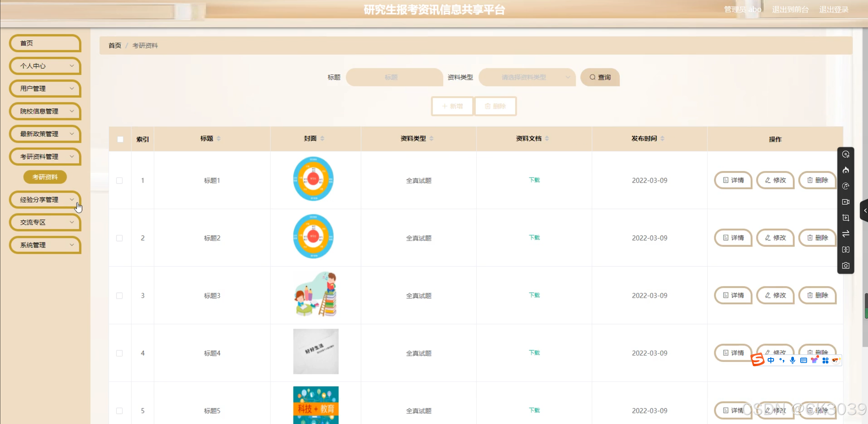Open the 资料类型 dropdown filter
This screenshot has width=868, height=424.
527,77
